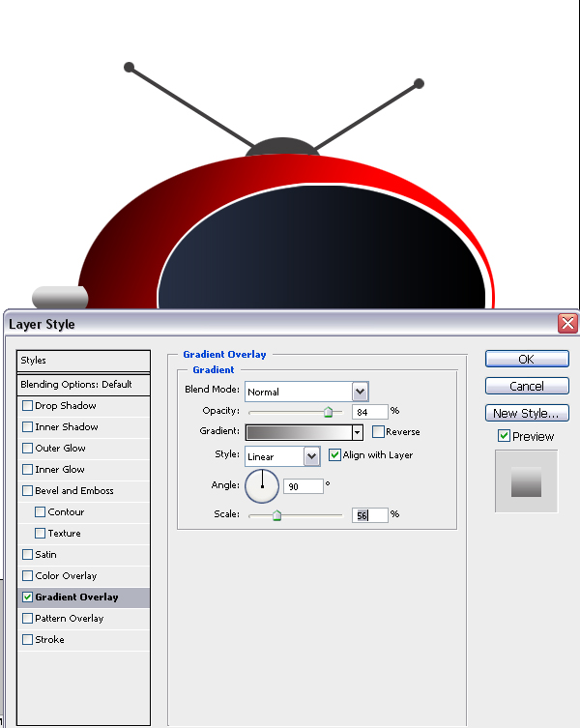Click the Opacity value field
The image size is (580, 728).
[x=370, y=412]
